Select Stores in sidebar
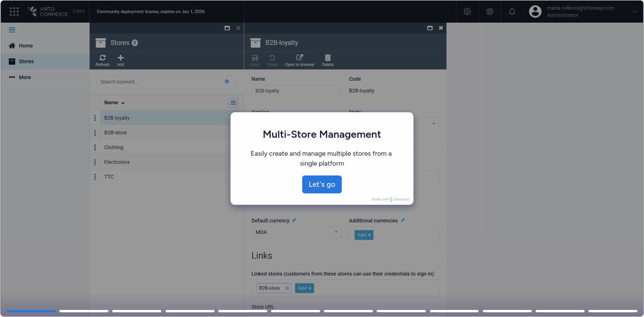The height and width of the screenshot is (317, 644). pyautogui.click(x=45, y=61)
